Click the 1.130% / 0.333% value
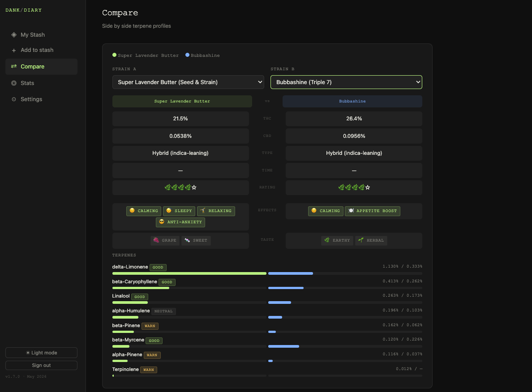Viewport: 532px width, 392px height. [403, 266]
